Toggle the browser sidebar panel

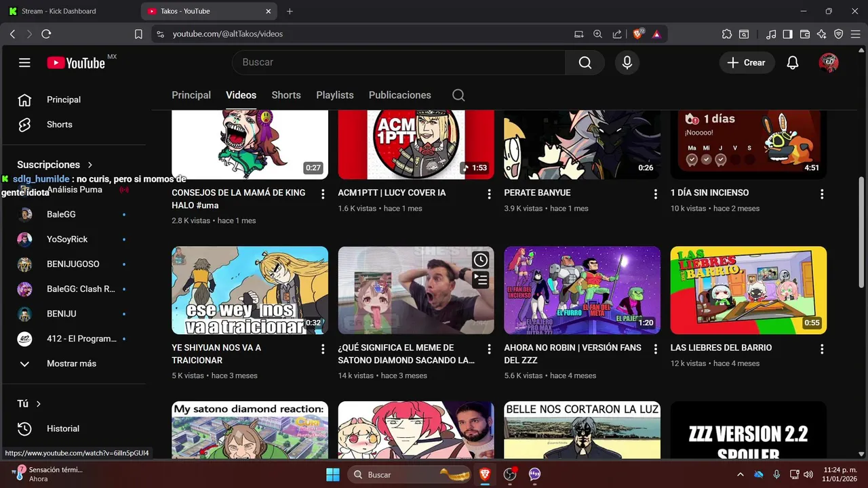[x=787, y=34]
